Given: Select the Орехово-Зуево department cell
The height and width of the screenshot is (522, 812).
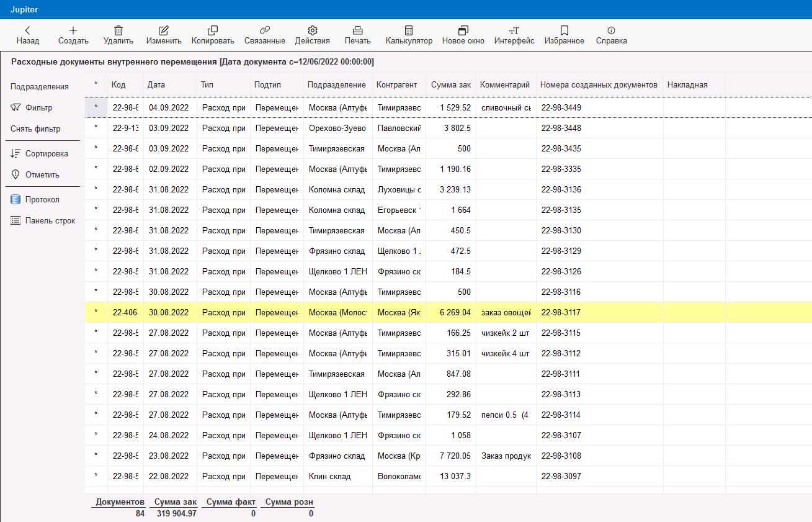Looking at the screenshot, I should click(x=338, y=128).
